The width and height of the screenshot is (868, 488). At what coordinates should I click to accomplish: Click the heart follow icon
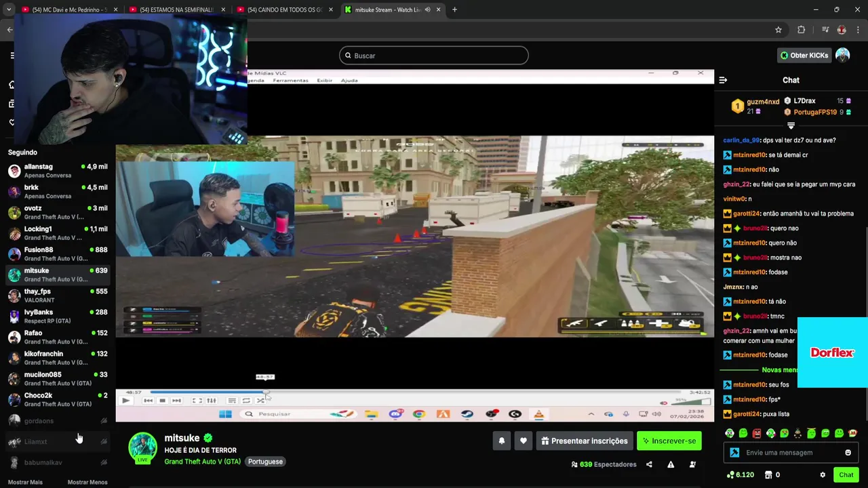pyautogui.click(x=523, y=441)
